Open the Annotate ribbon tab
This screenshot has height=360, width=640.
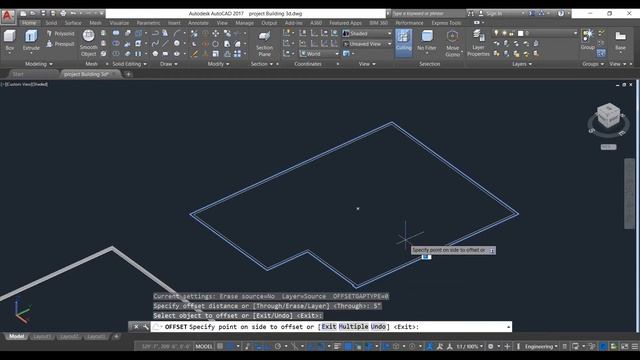coord(198,23)
